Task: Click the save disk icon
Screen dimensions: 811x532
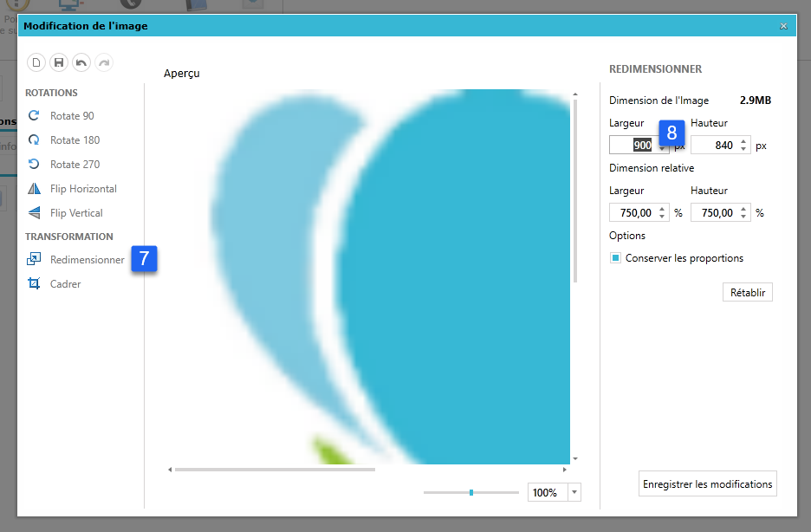Action: coord(59,62)
